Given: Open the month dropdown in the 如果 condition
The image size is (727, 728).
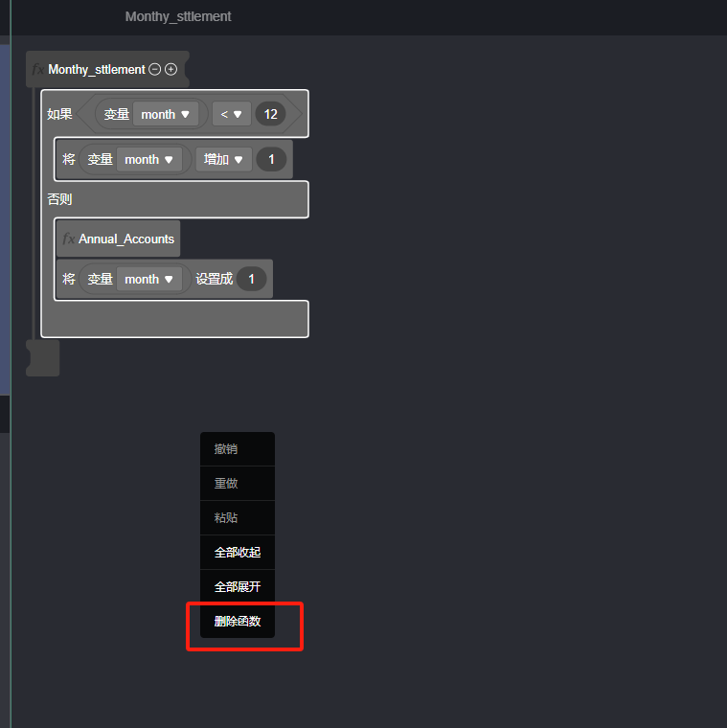Looking at the screenshot, I should click(x=166, y=114).
